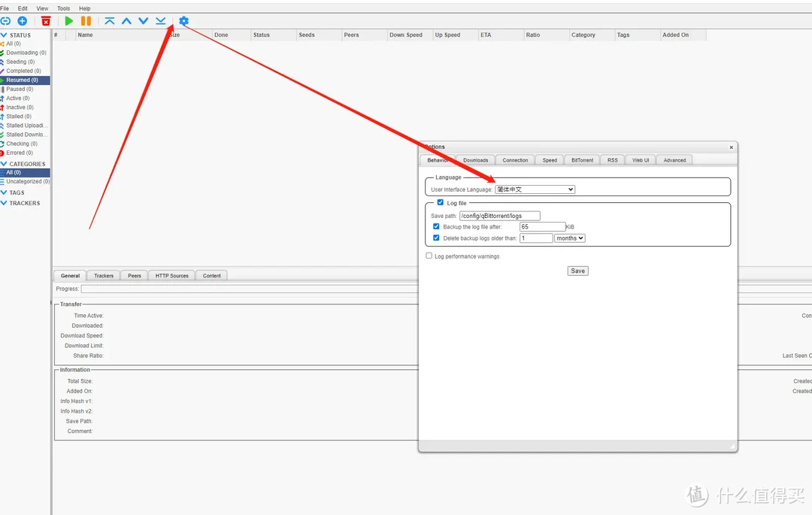The width and height of the screenshot is (812, 515).
Task: Click the red Delete torrent icon
Action: click(46, 21)
